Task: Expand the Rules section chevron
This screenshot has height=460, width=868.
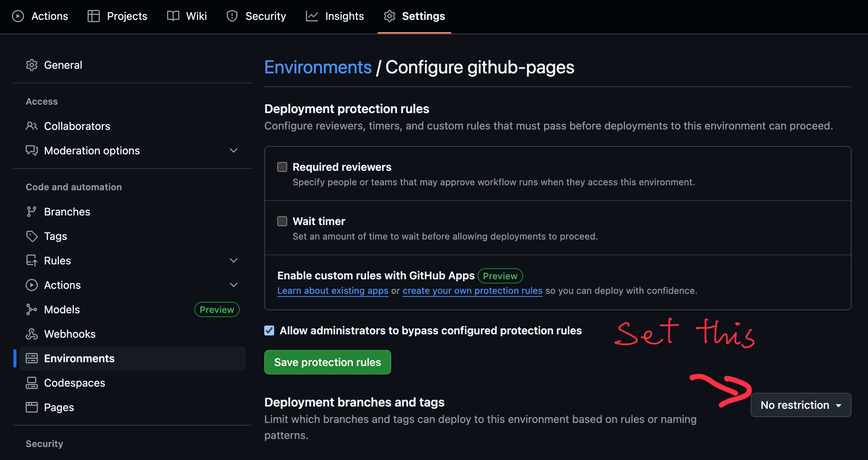Action: 234,261
